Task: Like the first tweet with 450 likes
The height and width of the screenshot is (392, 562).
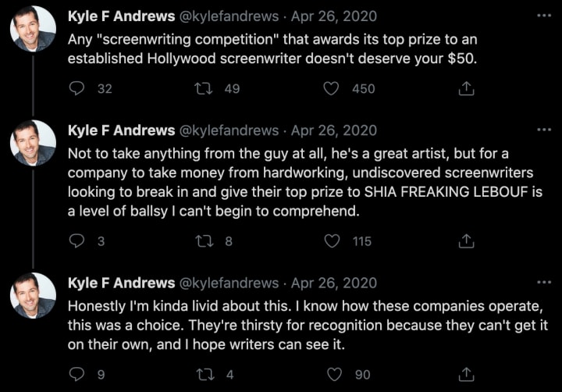Action: 331,89
